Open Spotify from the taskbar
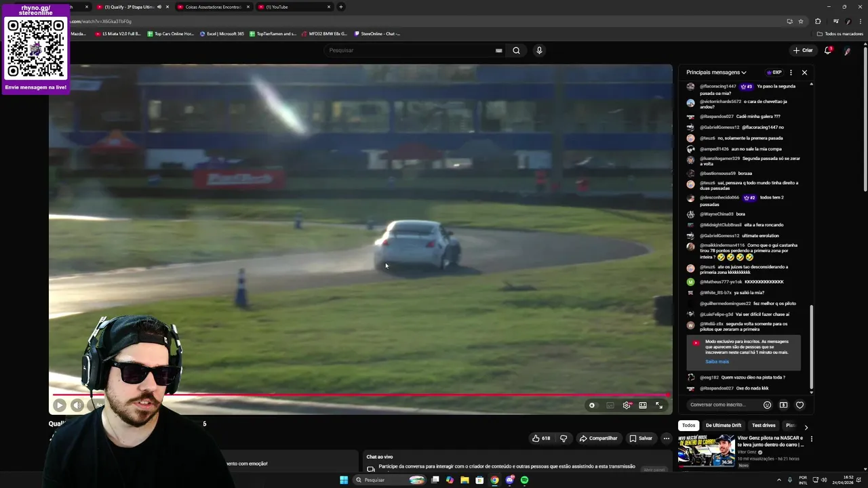This screenshot has height=488, width=868. (524, 480)
